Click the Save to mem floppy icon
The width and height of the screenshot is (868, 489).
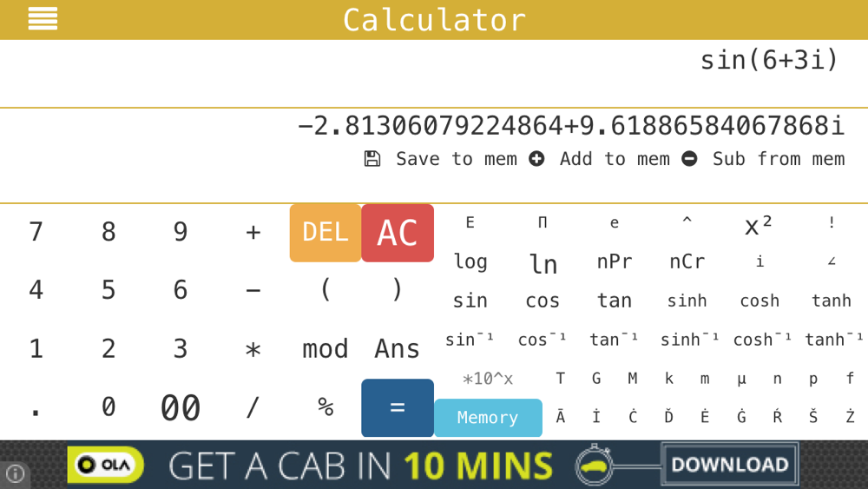point(372,159)
